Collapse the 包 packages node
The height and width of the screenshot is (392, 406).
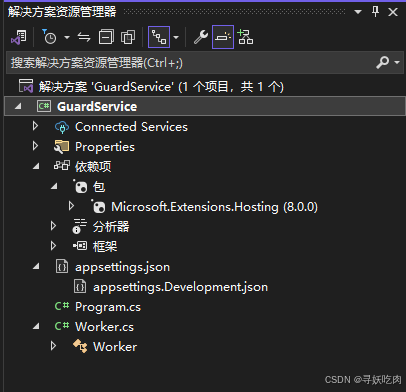(54, 186)
